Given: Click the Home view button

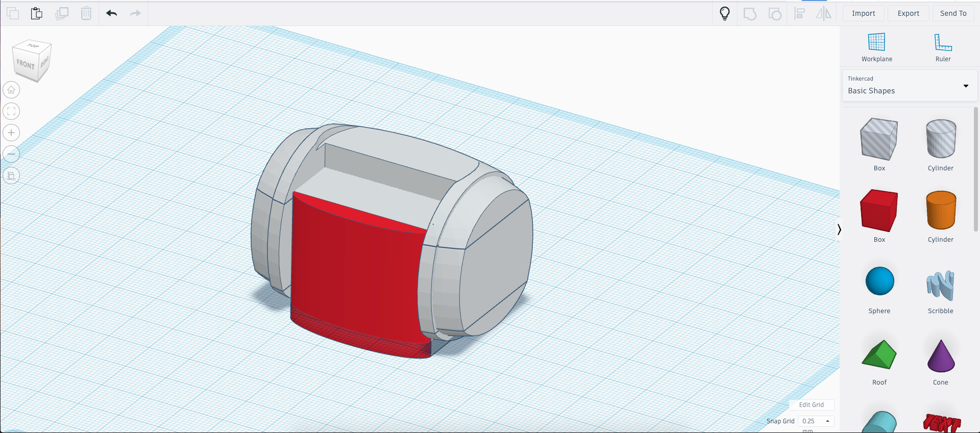Looking at the screenshot, I should click(x=11, y=90).
